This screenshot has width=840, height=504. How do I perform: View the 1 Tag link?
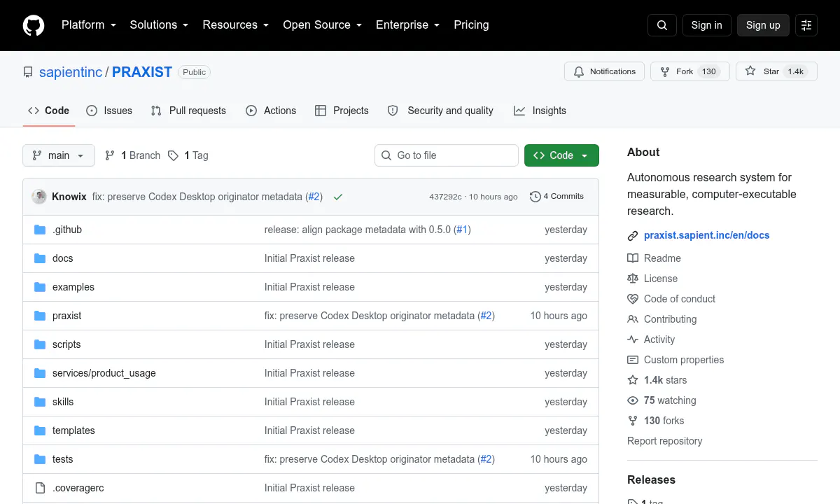pyautogui.click(x=188, y=155)
